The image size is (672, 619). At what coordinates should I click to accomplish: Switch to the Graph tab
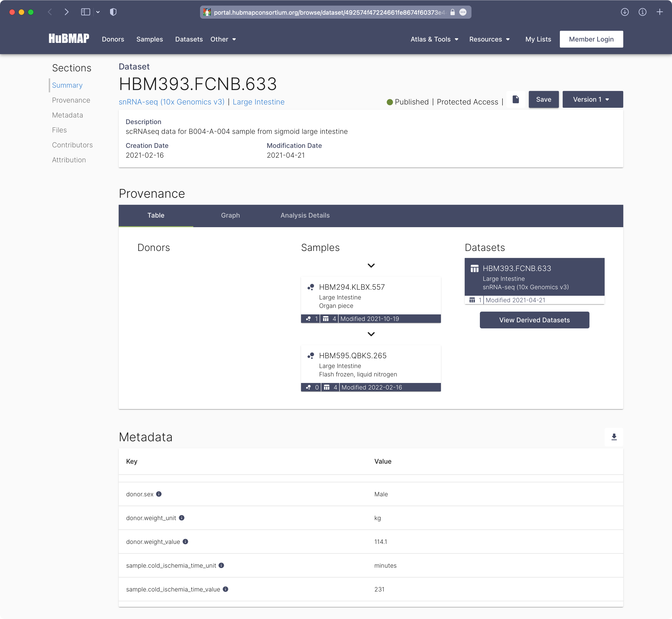tap(230, 215)
